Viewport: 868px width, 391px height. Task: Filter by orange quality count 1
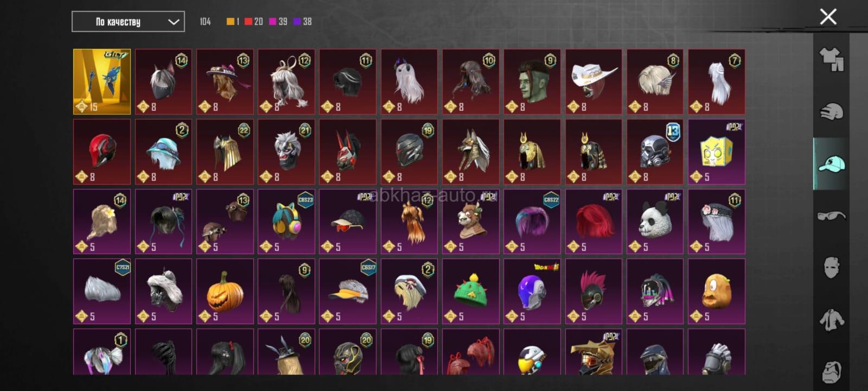[x=233, y=22]
